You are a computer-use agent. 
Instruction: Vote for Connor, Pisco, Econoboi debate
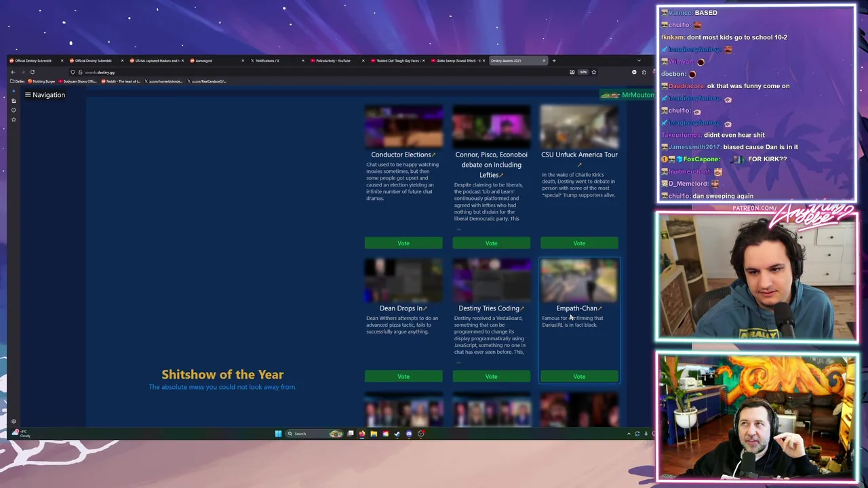click(492, 243)
